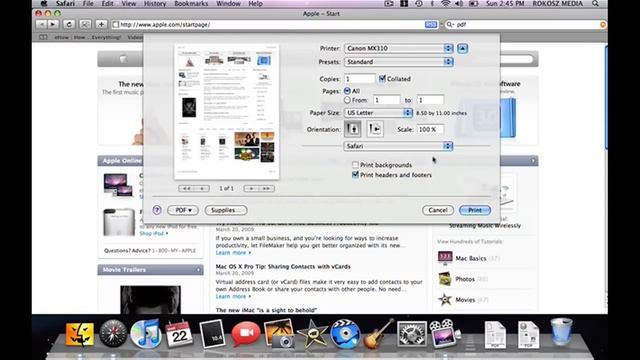Open Spotlight search magnifier
The height and width of the screenshot is (360, 640).
[x=595, y=4]
